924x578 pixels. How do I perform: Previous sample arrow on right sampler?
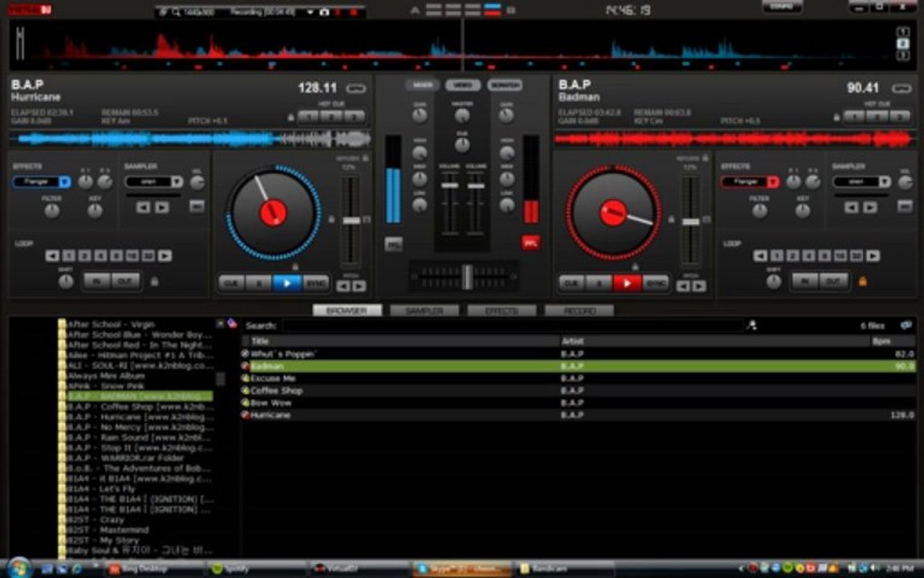[851, 207]
